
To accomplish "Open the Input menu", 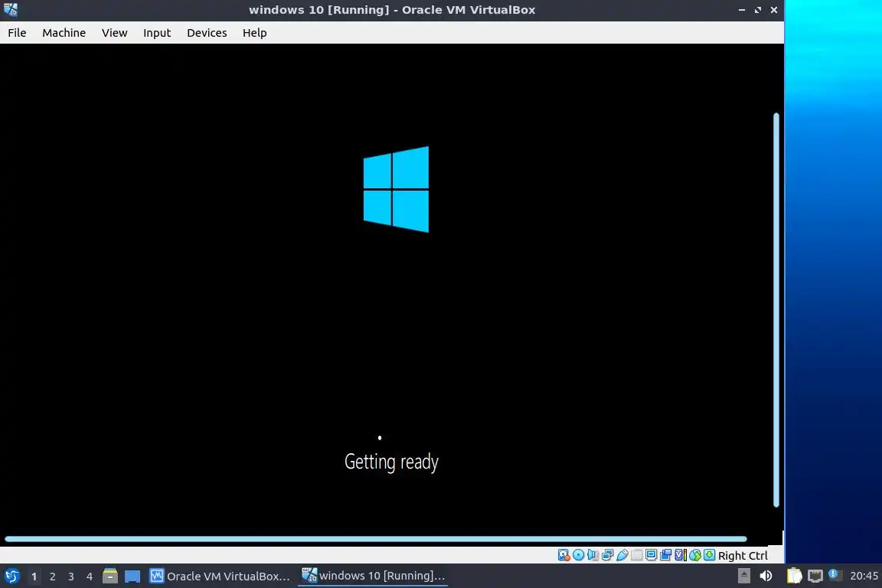I will (157, 33).
